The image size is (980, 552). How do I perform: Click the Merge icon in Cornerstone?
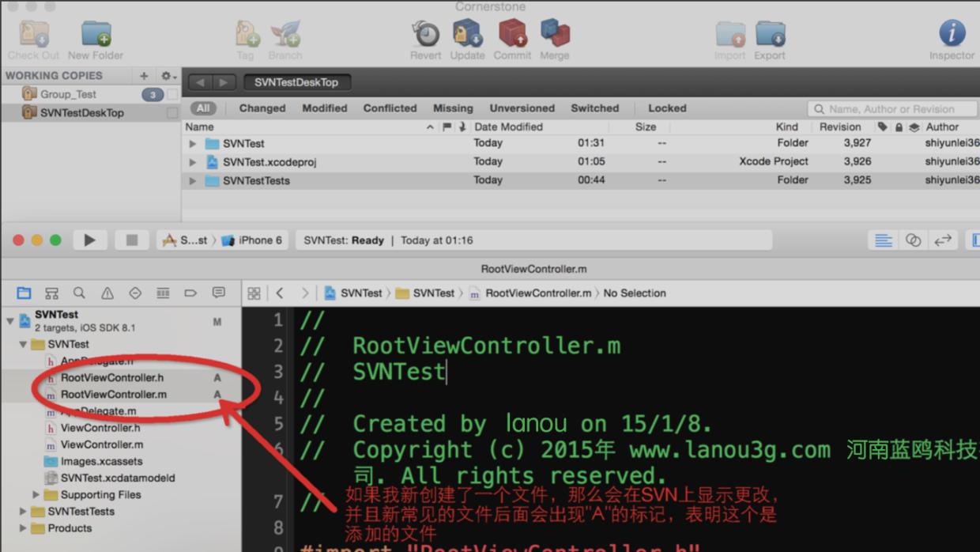(x=555, y=34)
